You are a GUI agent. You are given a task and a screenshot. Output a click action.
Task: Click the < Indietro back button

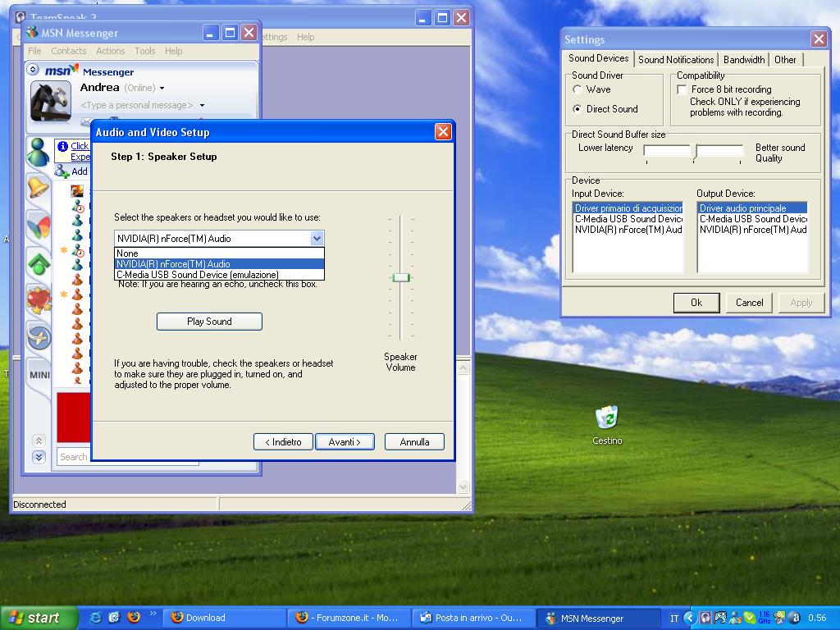coord(283,442)
